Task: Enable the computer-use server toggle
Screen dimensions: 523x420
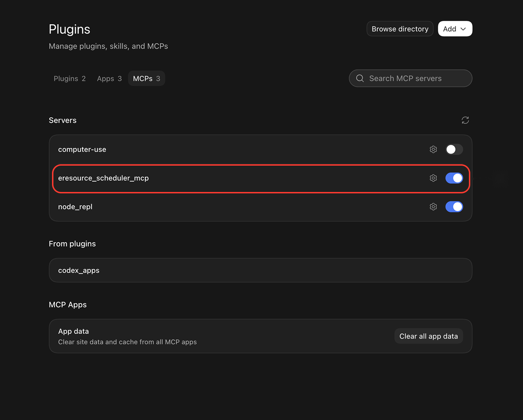Action: tap(454, 149)
